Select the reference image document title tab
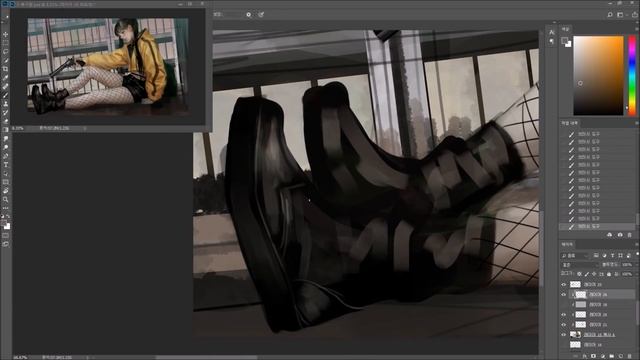640x360 pixels. (57, 4)
